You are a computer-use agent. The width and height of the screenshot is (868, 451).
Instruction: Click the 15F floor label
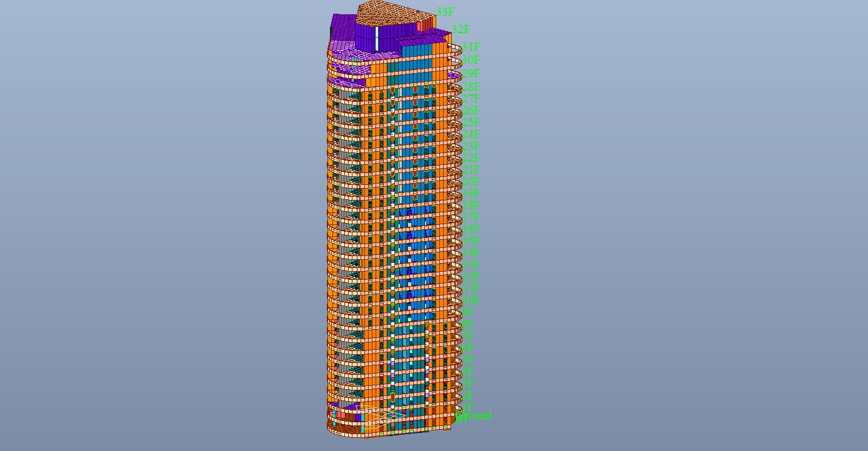(x=471, y=241)
